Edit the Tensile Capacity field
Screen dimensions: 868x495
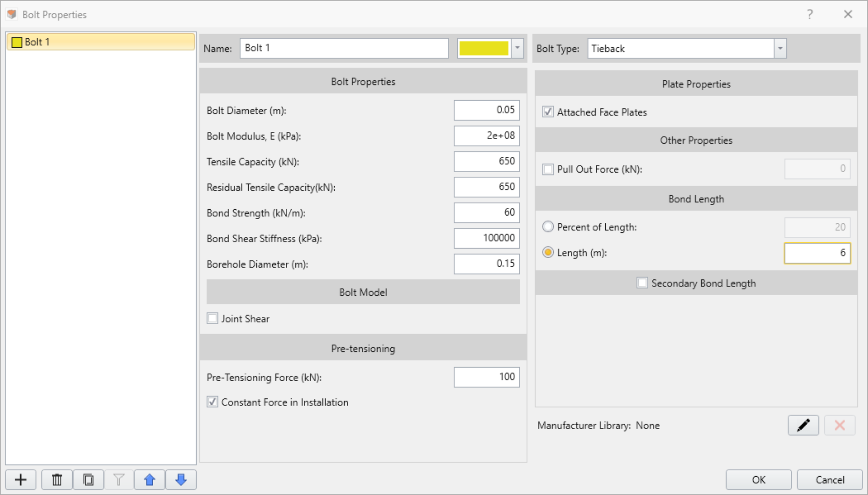coord(487,161)
